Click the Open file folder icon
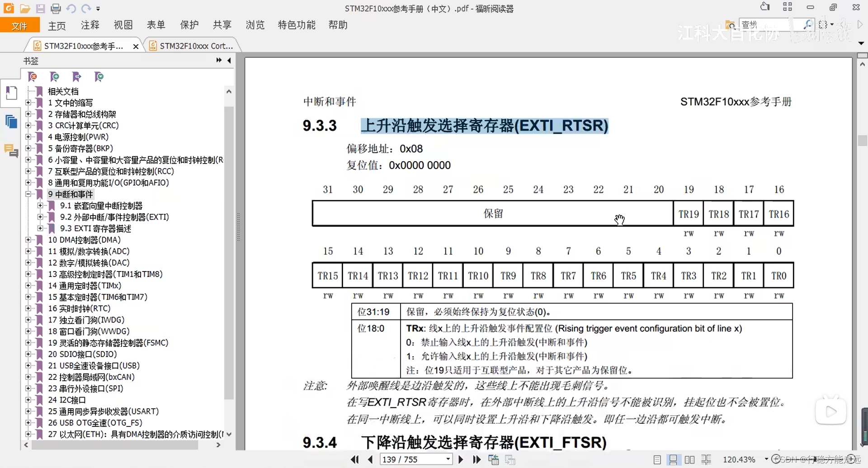This screenshot has width=868, height=468. 25,8
